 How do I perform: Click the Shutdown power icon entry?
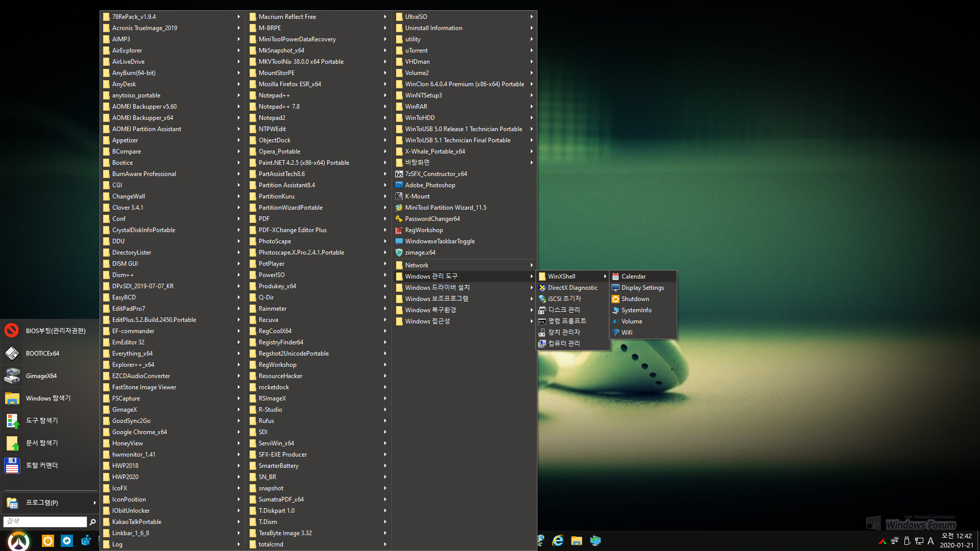(x=616, y=299)
